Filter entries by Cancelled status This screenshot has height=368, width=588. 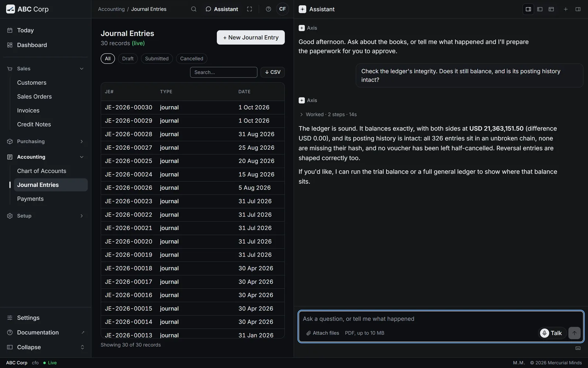coord(191,59)
